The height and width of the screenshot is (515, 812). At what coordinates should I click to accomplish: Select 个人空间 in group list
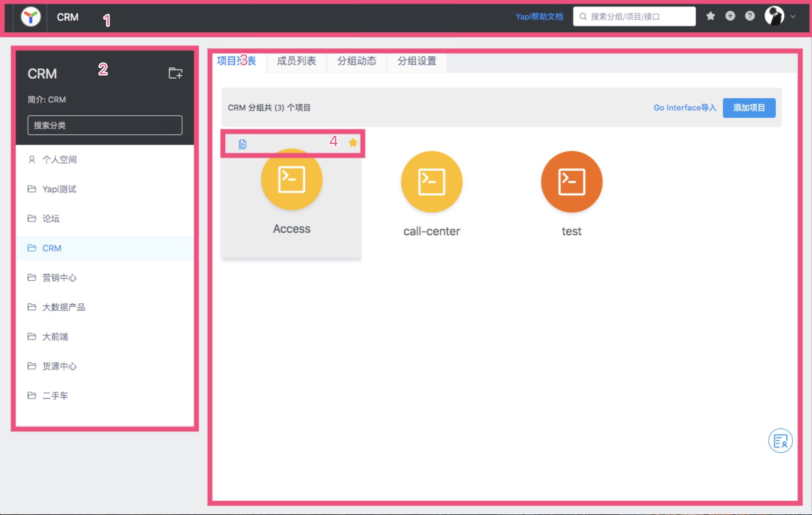(105, 159)
